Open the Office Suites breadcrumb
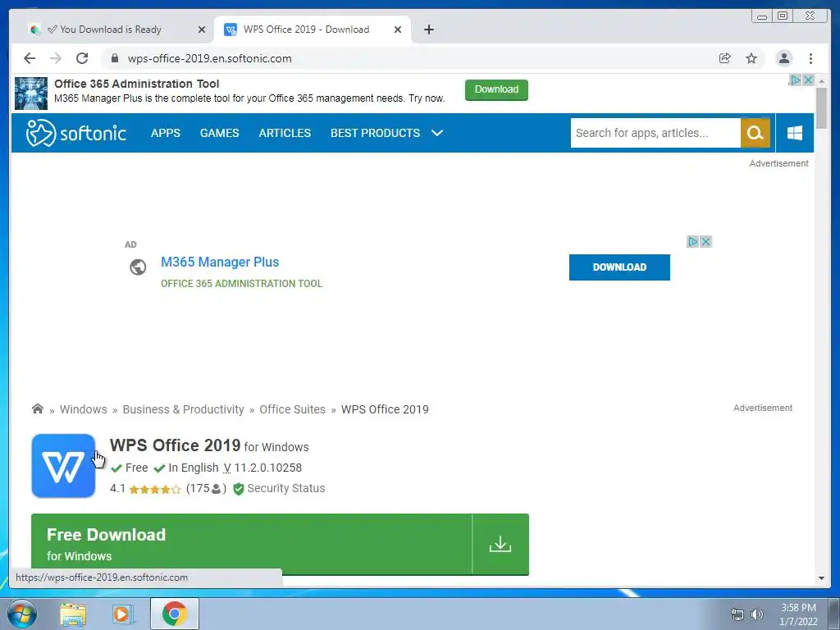This screenshot has height=630, width=840. (292, 409)
